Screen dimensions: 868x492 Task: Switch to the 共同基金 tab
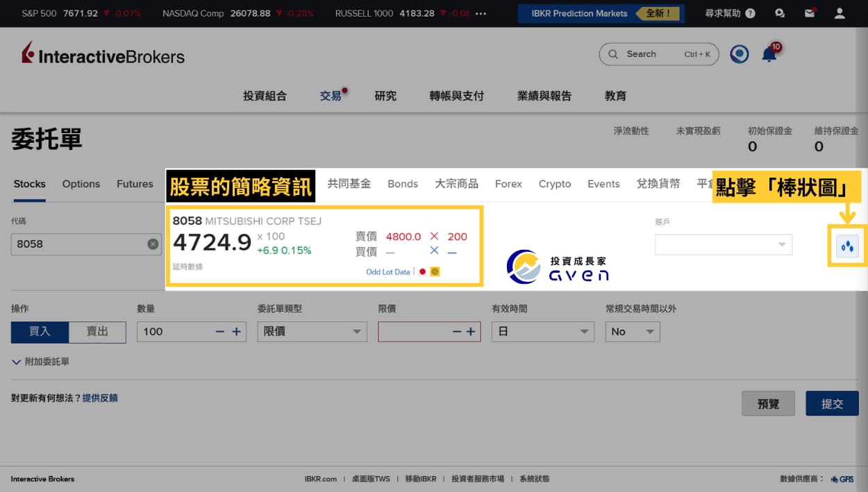point(349,184)
